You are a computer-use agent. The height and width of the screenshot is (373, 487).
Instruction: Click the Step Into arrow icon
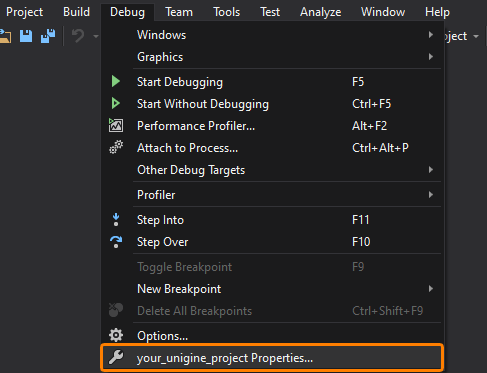click(x=116, y=220)
